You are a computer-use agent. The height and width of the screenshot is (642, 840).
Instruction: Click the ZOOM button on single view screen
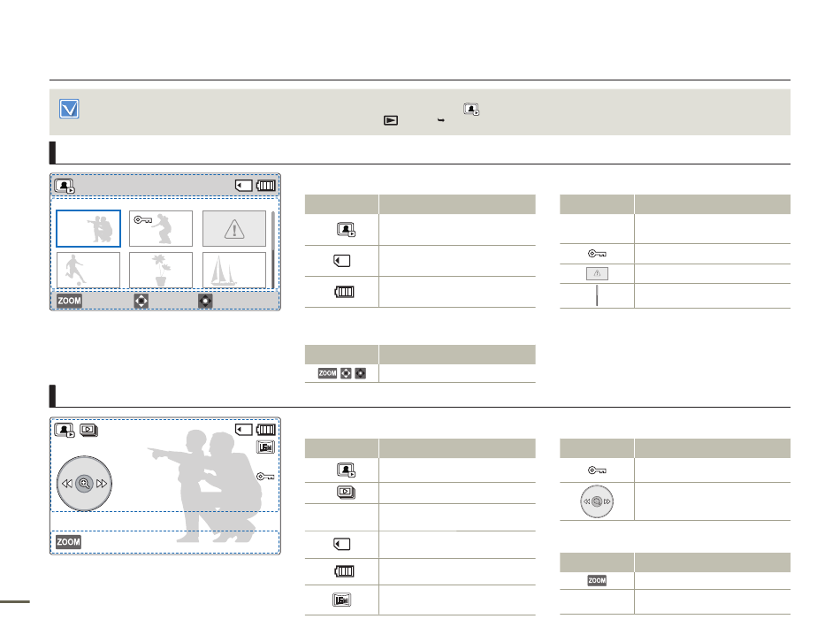tap(69, 542)
